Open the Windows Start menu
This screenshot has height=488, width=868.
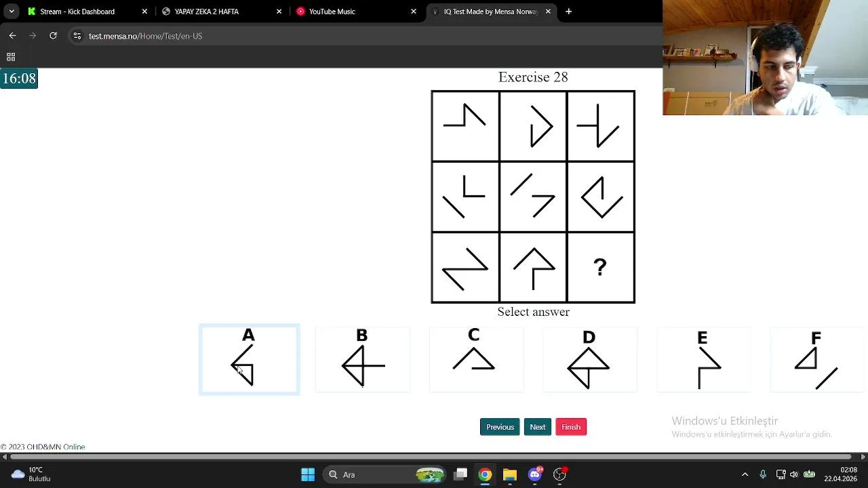(x=308, y=474)
